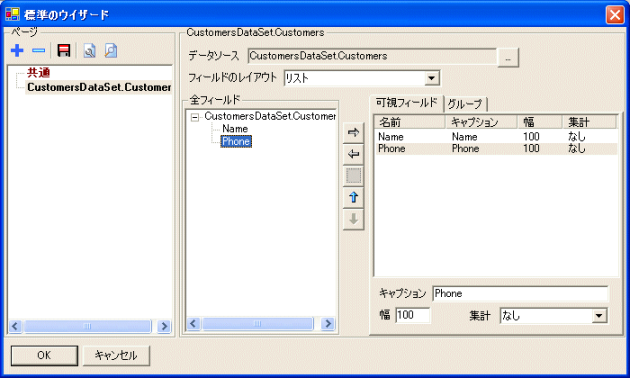Select the Name field in 全フィールド tree
The height and width of the screenshot is (378, 630).
[x=235, y=129]
